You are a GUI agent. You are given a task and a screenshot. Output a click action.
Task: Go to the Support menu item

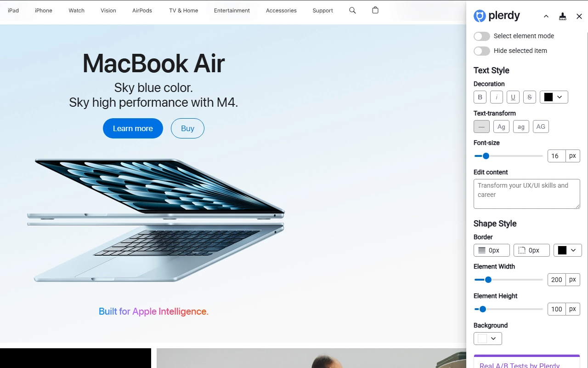[x=322, y=11]
